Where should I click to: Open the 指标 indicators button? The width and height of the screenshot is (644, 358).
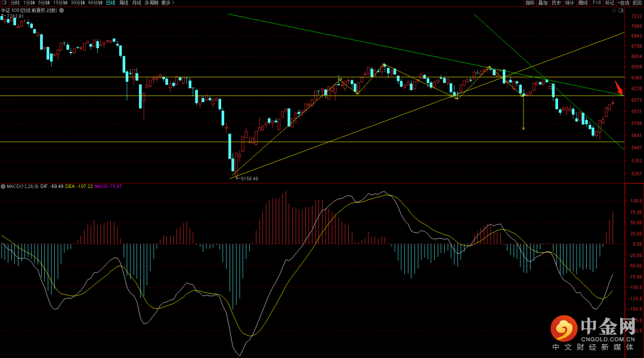530,3
